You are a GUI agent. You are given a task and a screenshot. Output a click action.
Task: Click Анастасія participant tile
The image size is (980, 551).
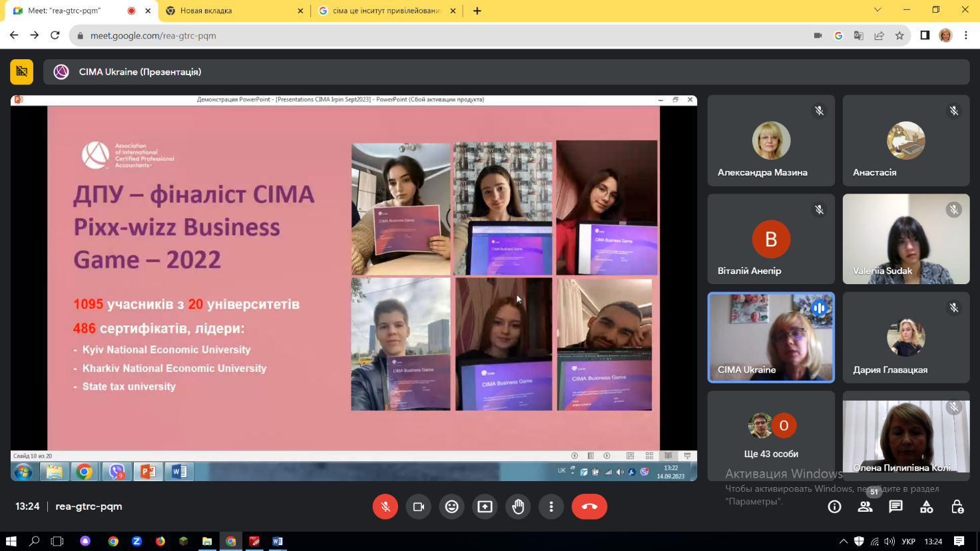coord(906,140)
